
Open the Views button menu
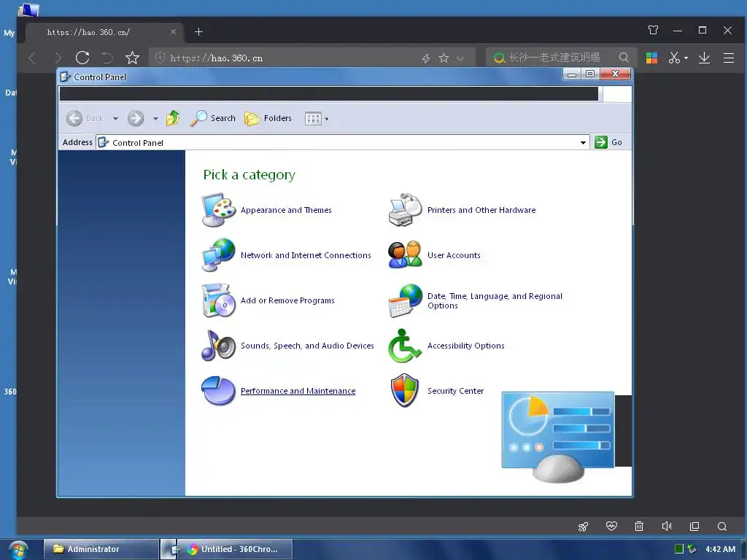[x=317, y=119]
